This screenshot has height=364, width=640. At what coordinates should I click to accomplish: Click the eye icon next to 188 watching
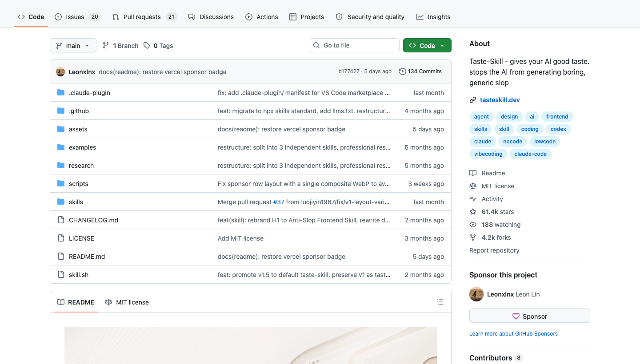tap(473, 225)
